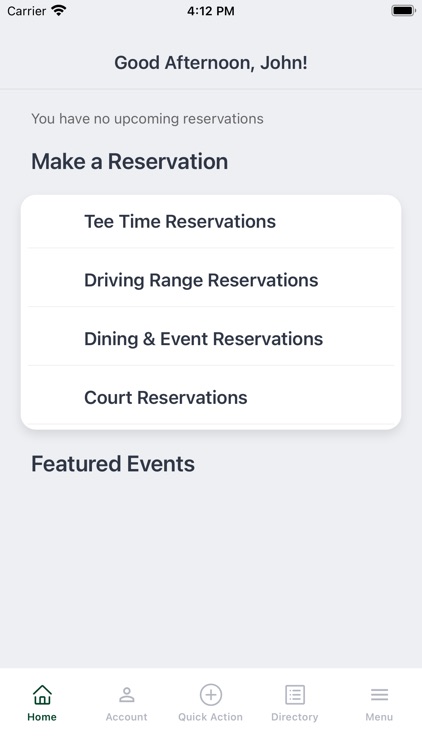Viewport: 422px width, 750px height.
Task: Open the Account person icon
Action: click(x=126, y=695)
